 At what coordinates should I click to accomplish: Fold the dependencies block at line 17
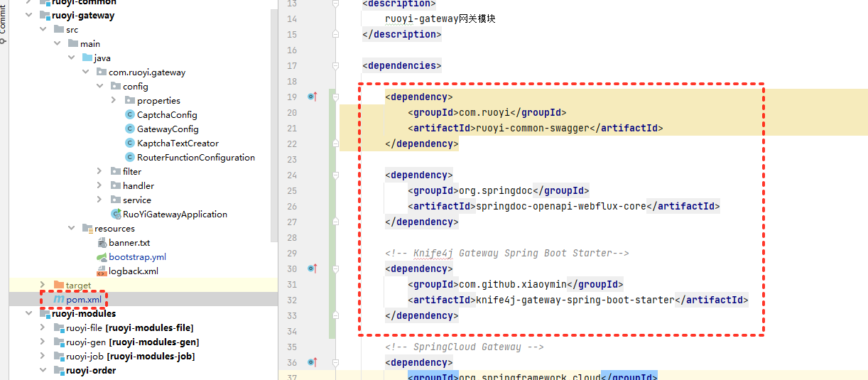pyautogui.click(x=335, y=65)
